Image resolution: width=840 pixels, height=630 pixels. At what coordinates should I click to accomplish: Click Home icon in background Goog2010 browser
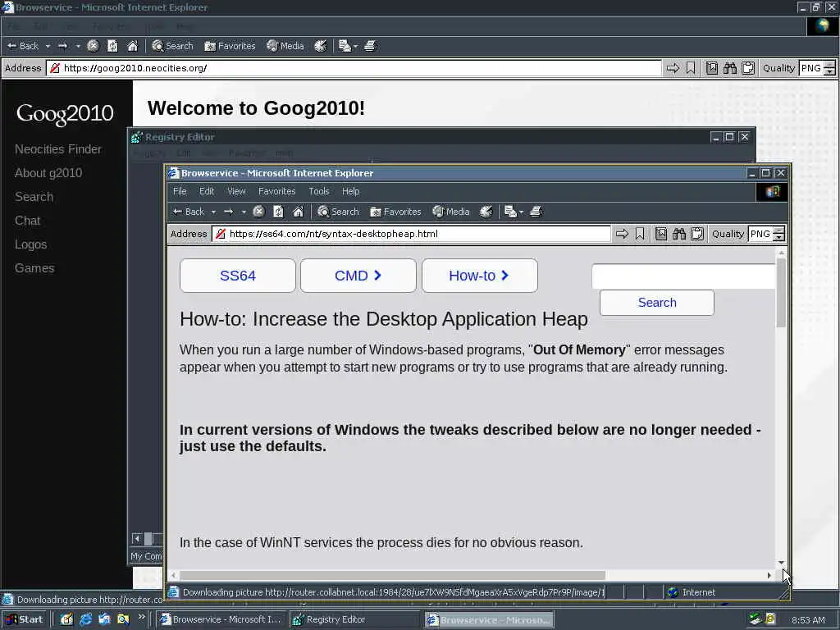(x=132, y=46)
